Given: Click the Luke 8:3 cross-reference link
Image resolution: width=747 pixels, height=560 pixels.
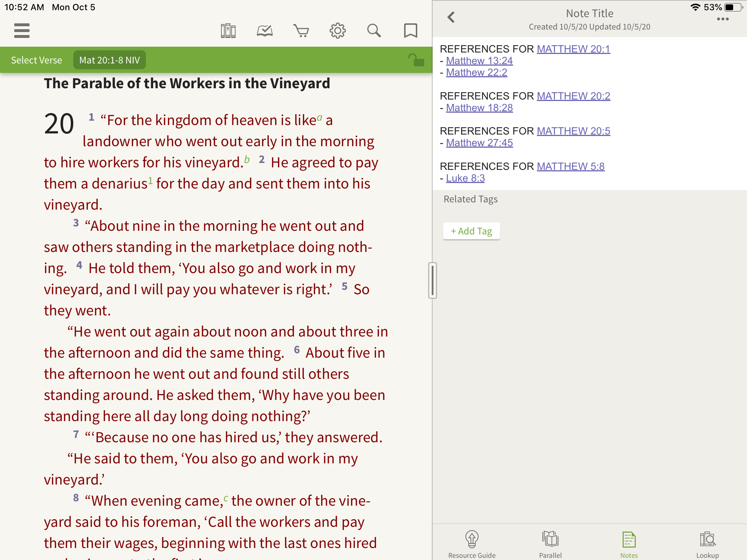Looking at the screenshot, I should (465, 178).
